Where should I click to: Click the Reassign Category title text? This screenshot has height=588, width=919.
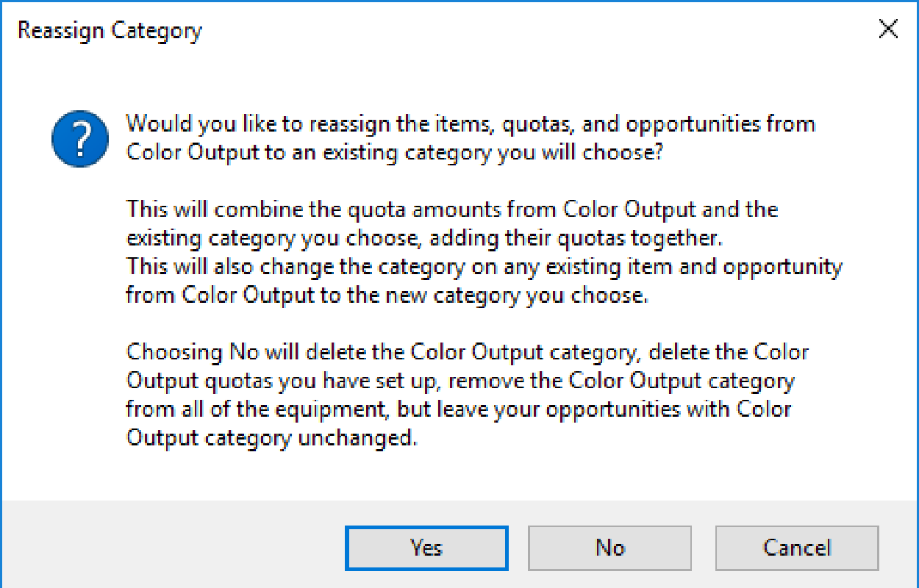[x=110, y=31]
